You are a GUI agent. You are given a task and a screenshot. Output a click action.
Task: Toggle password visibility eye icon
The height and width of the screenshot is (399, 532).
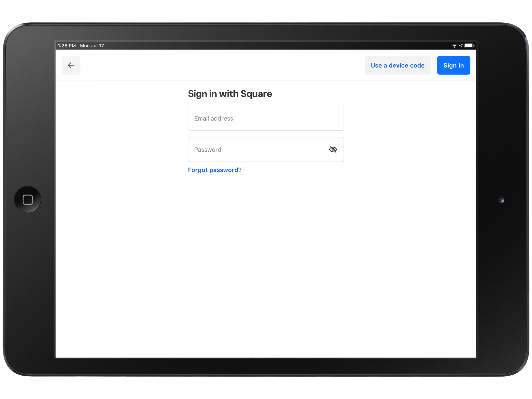(333, 150)
